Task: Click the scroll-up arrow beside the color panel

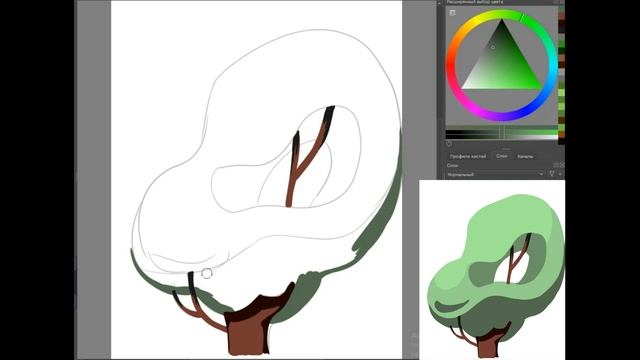Action: click(x=439, y=3)
